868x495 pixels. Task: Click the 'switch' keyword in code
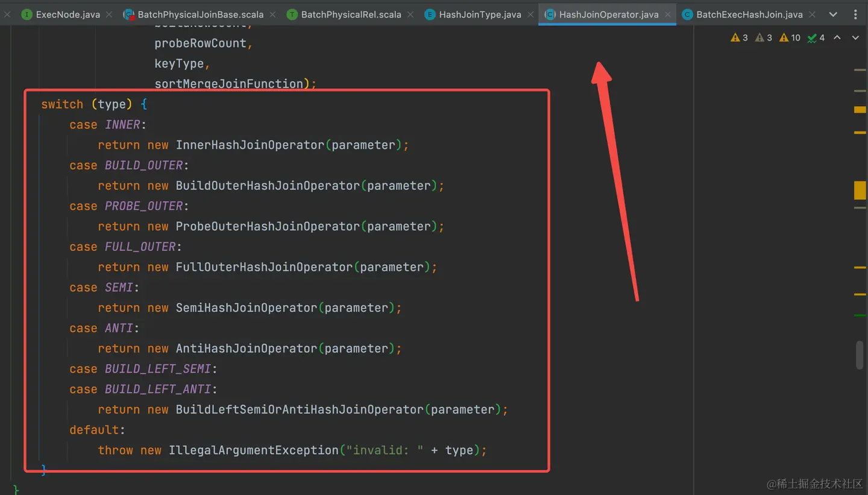coord(62,104)
